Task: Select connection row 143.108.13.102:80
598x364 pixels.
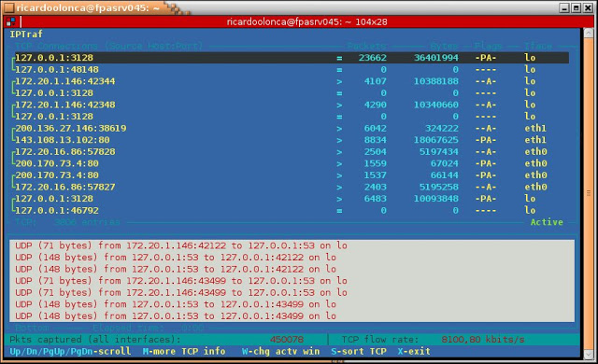Action: pos(292,140)
